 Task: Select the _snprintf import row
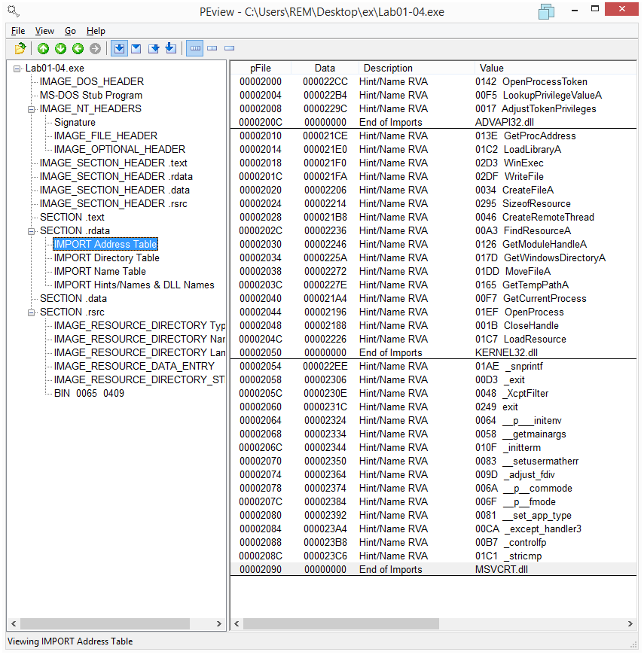click(433, 367)
